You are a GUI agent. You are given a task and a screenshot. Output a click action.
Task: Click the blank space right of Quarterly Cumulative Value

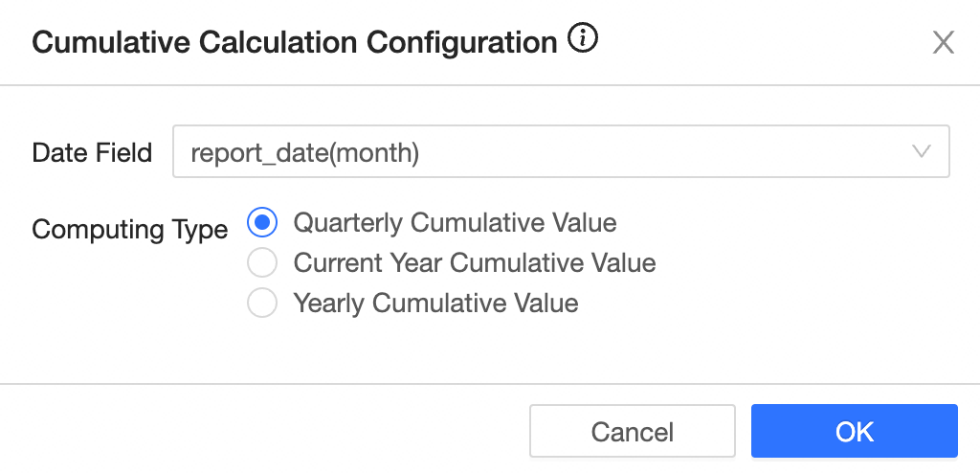tap(785, 223)
